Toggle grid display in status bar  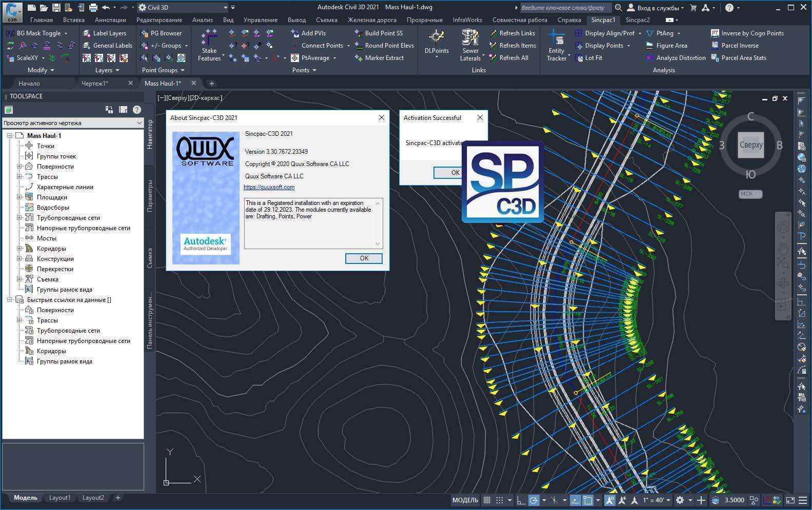point(487,500)
